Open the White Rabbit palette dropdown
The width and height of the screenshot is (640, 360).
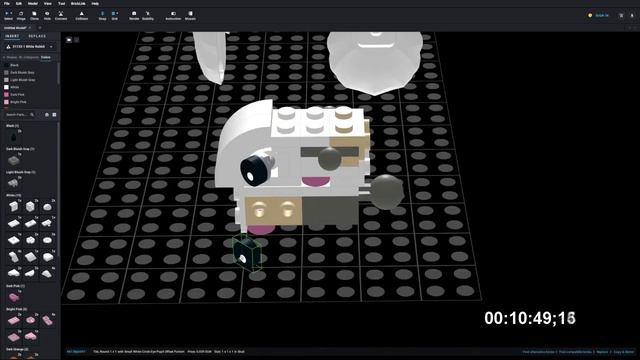click(29, 47)
